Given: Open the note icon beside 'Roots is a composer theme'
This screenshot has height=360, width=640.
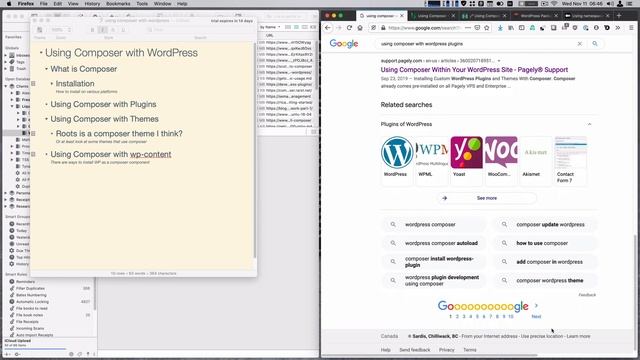Looking at the screenshot, I should point(33,133).
